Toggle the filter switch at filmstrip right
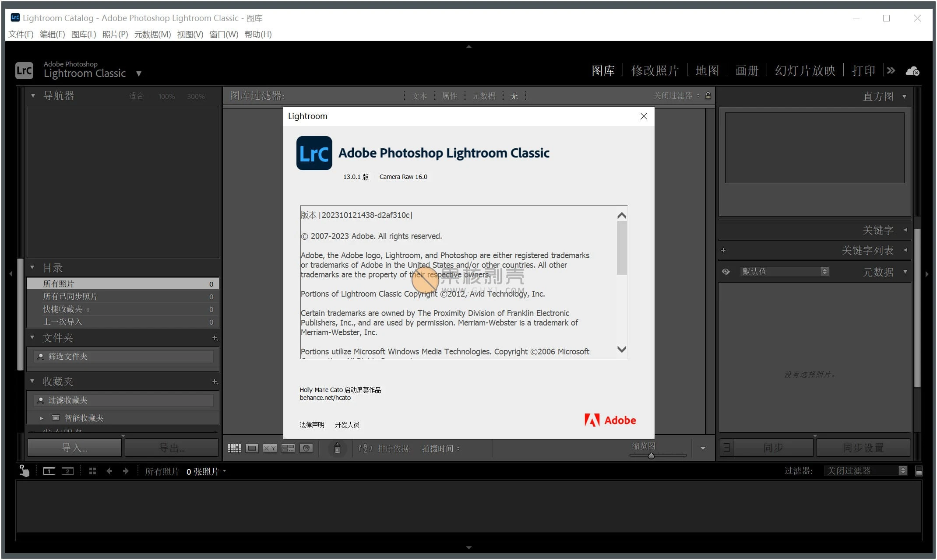 click(919, 471)
